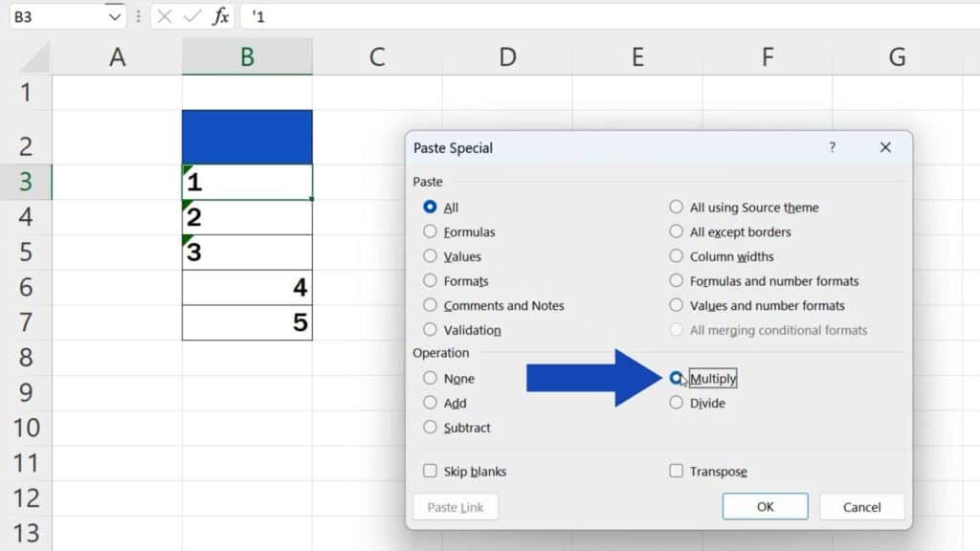Click the formula bar options dots handle
Screen dimensions: 980x551
tap(138, 17)
